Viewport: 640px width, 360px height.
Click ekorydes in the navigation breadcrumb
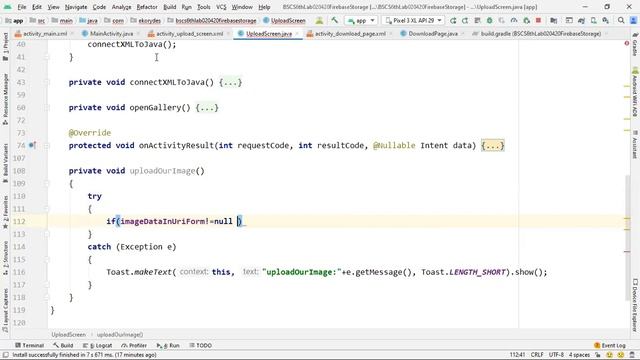(149, 20)
